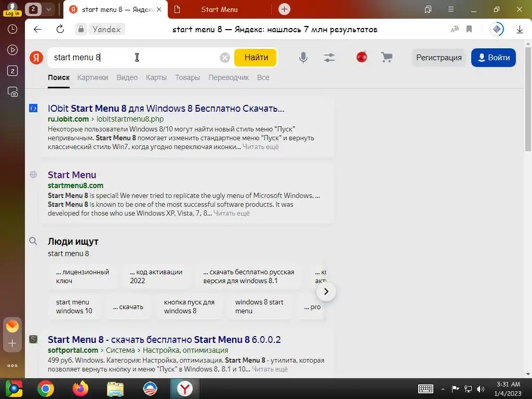Reload the current page
This screenshot has height=399, width=532.
click(x=60, y=29)
